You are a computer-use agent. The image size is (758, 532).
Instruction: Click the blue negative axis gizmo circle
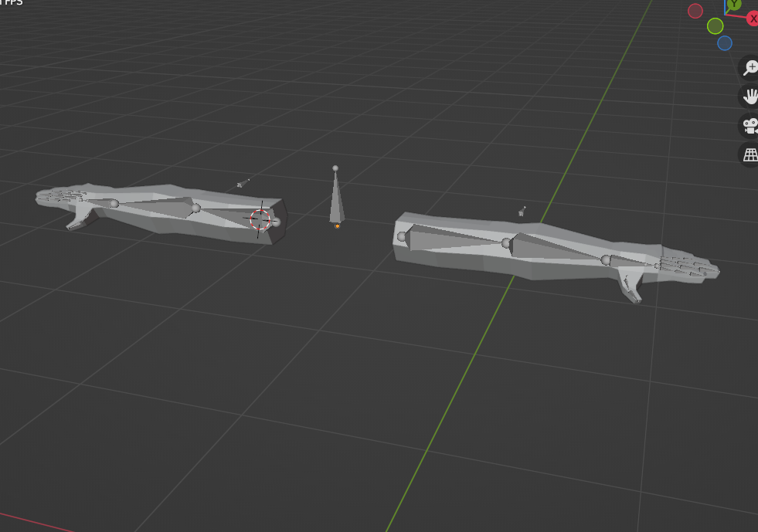point(725,43)
